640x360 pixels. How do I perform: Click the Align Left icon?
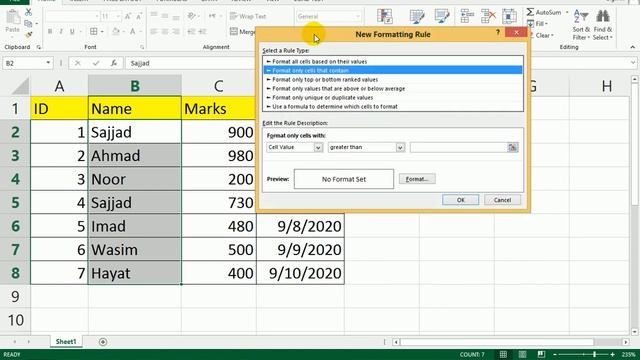154,31
